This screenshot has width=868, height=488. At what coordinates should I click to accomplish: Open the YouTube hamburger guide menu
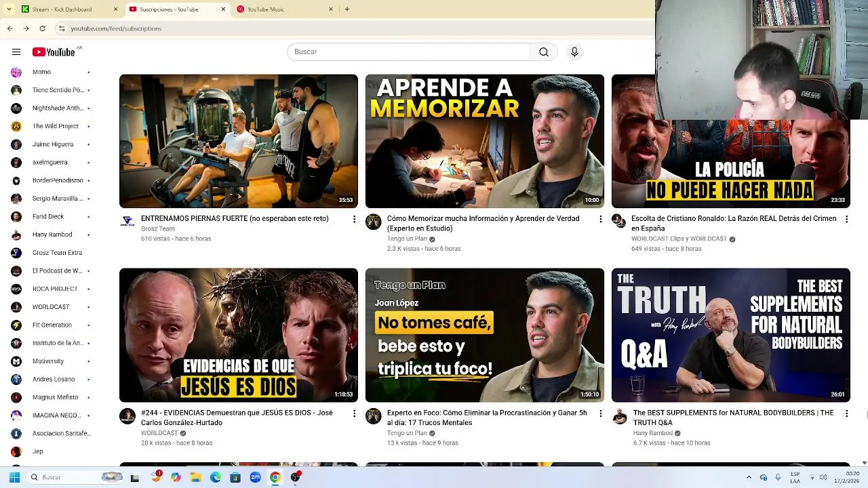(x=16, y=52)
